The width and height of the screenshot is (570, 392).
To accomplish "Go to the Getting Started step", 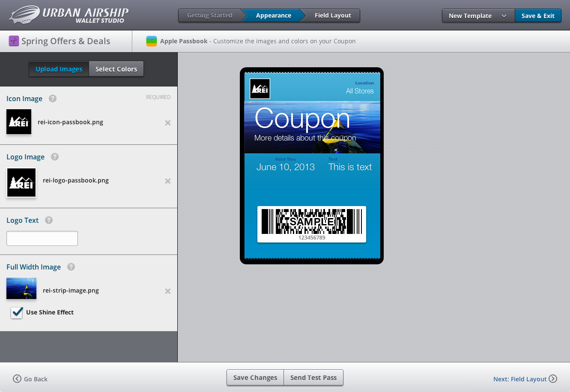I will pyautogui.click(x=210, y=15).
